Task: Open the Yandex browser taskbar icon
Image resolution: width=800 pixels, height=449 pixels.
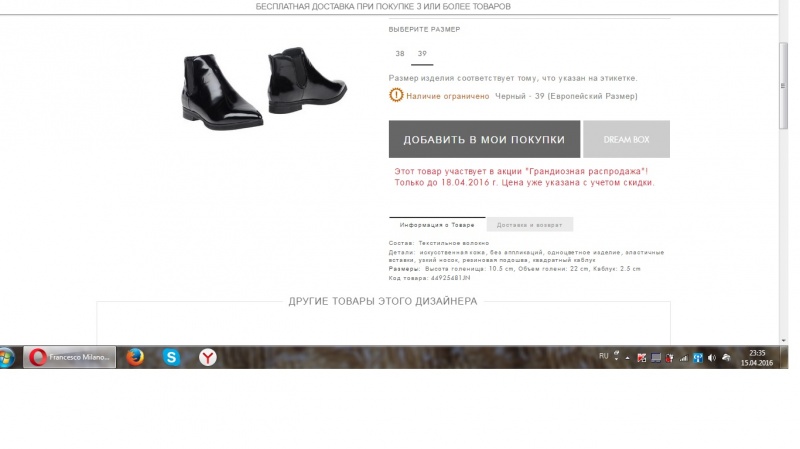Action: [x=208, y=357]
